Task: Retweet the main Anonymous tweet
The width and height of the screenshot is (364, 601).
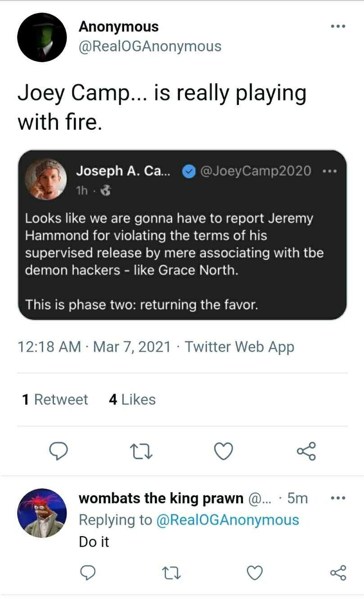Action: coord(141,451)
